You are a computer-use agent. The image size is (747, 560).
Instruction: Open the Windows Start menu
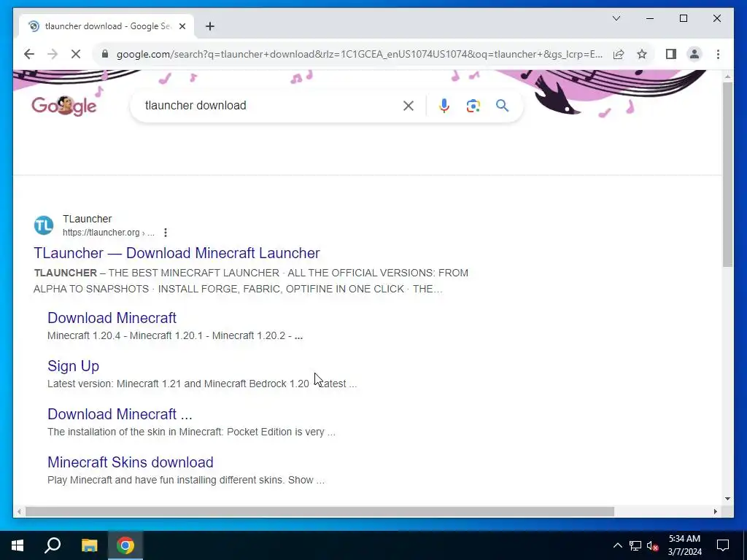(x=18, y=545)
